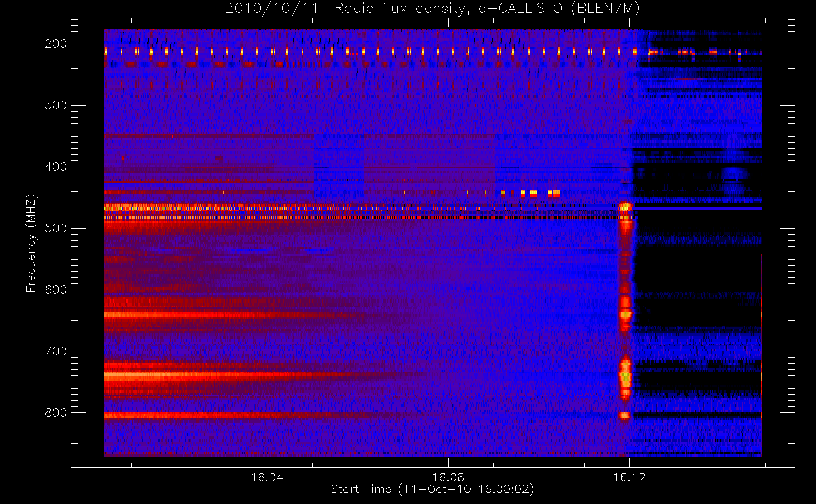Click the bright radio burst near 16:12 at 740 MHz

click(625, 376)
